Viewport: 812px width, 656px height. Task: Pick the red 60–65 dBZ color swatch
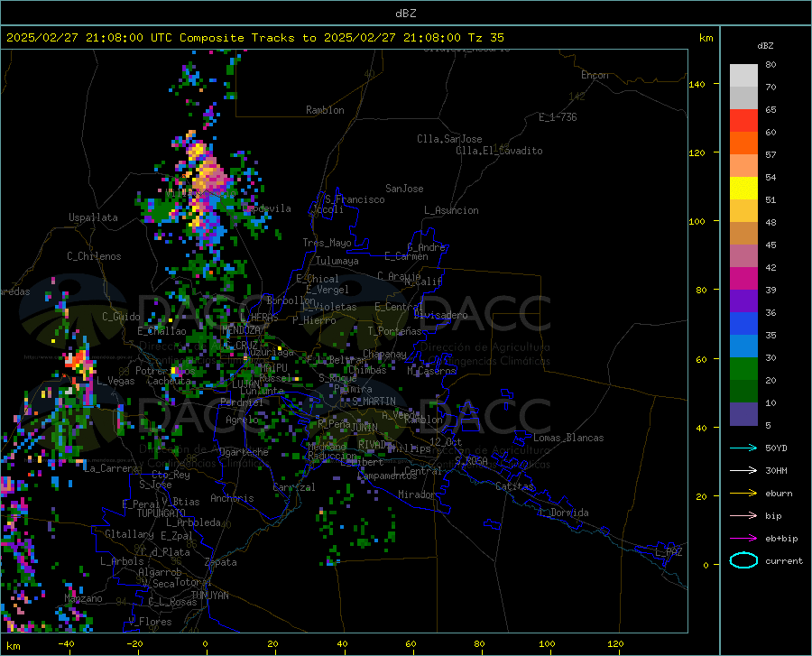743,121
